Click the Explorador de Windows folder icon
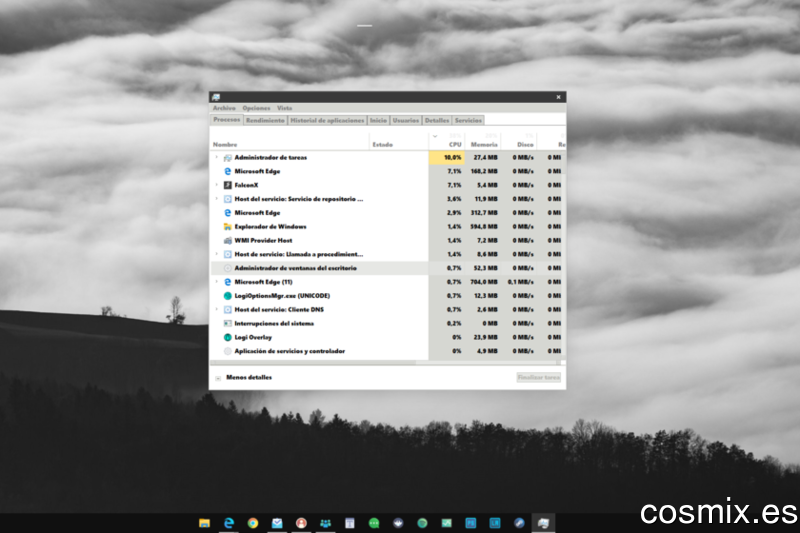The image size is (800, 533). pyautogui.click(x=228, y=227)
